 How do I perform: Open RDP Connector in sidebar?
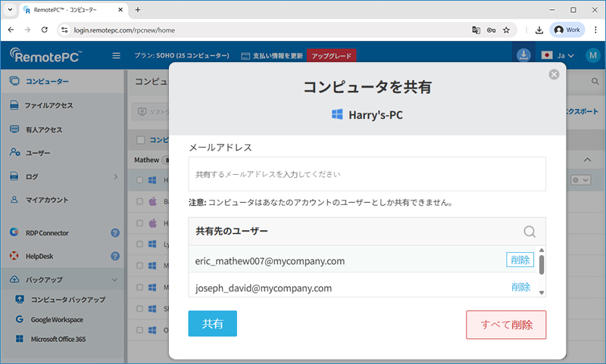[47, 233]
